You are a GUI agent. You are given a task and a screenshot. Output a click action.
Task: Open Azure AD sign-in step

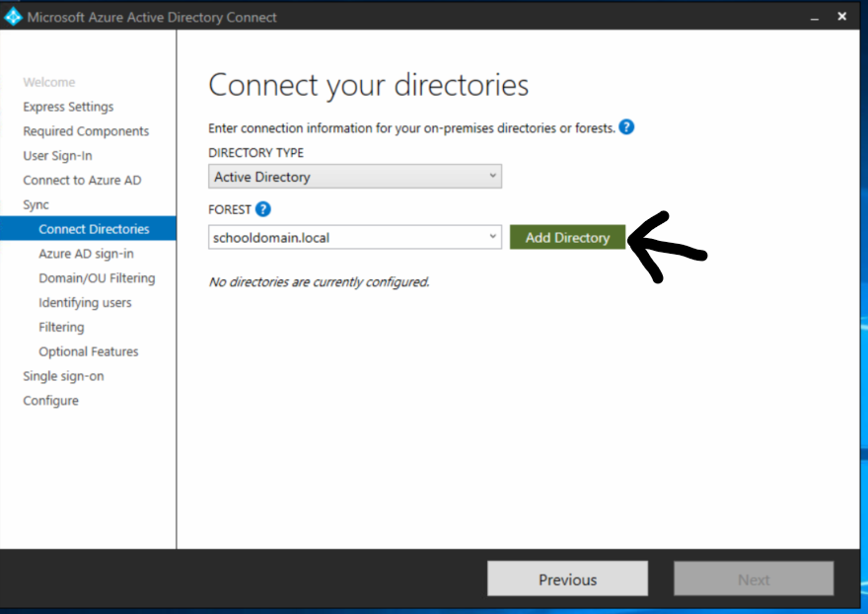(x=86, y=254)
